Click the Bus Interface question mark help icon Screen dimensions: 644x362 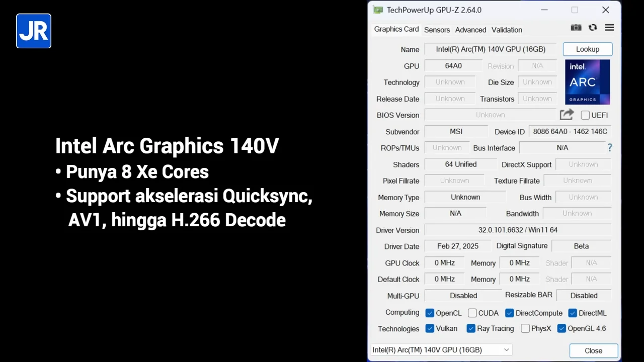610,147
